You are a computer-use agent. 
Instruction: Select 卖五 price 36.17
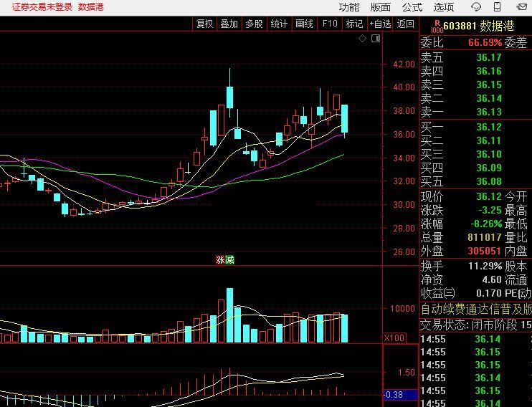(x=488, y=57)
